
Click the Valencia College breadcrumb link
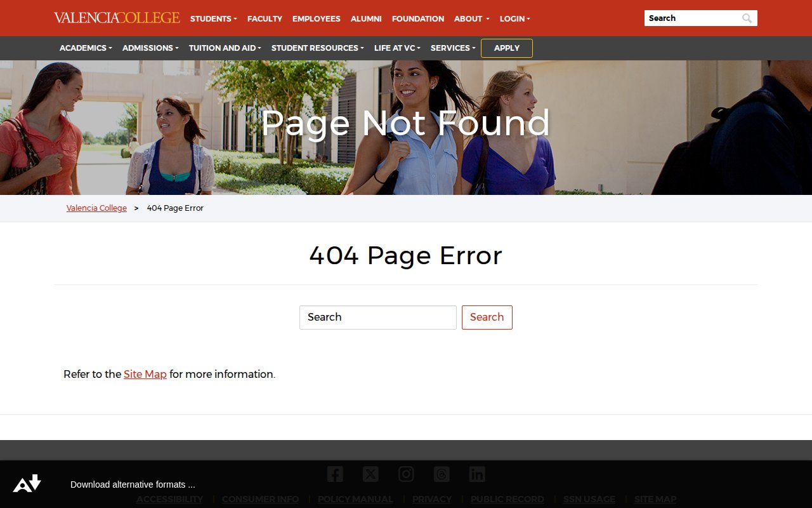(x=96, y=208)
